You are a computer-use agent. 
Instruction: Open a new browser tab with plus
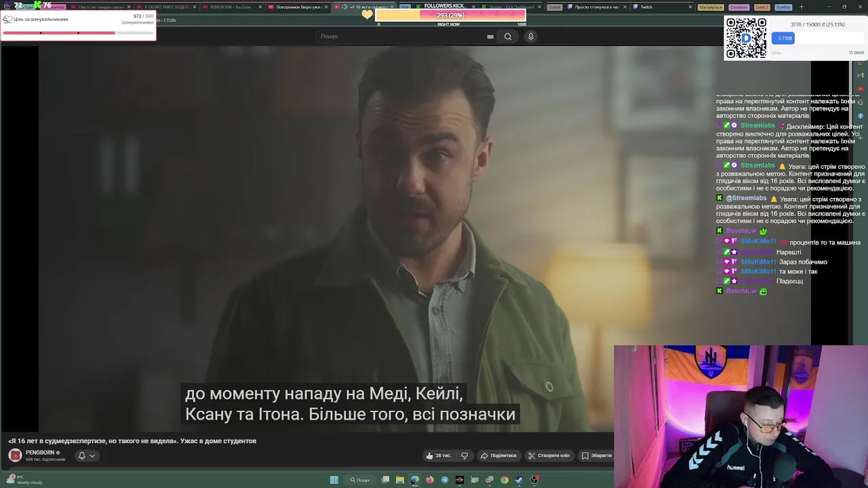tap(801, 7)
